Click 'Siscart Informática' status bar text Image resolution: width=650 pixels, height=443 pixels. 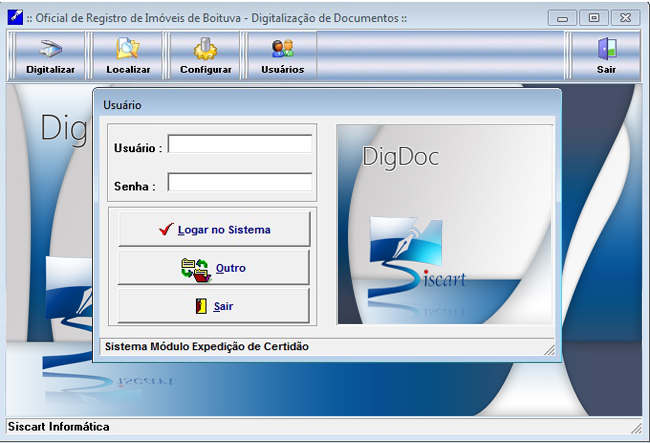coord(58,427)
